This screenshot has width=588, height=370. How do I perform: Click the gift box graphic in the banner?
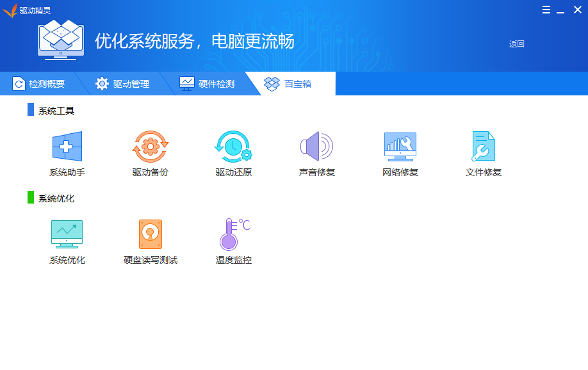pos(61,40)
